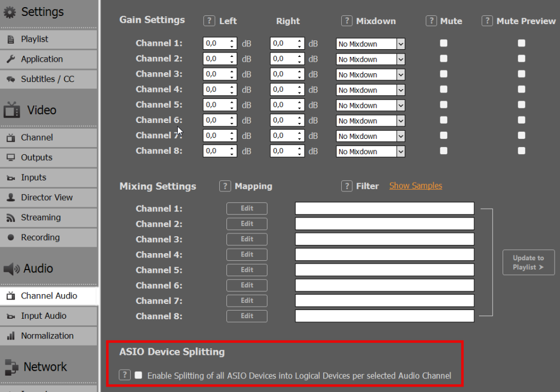Open Channel 6 Mixdown dropdown
Viewport: 560px width, 392px height.
(x=370, y=121)
